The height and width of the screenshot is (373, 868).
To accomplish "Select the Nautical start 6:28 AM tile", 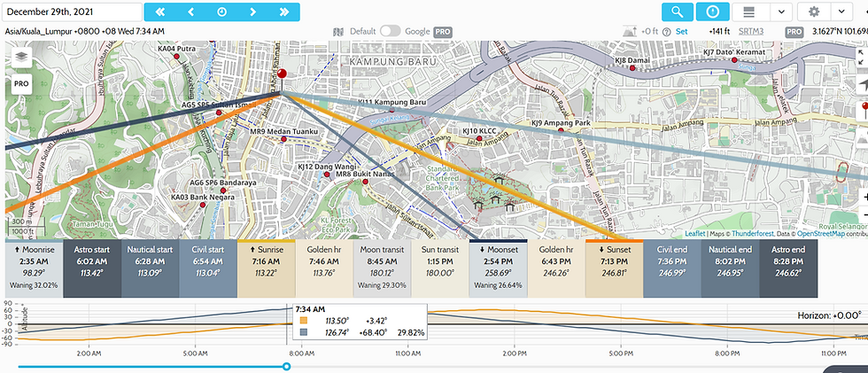I will click(150, 269).
